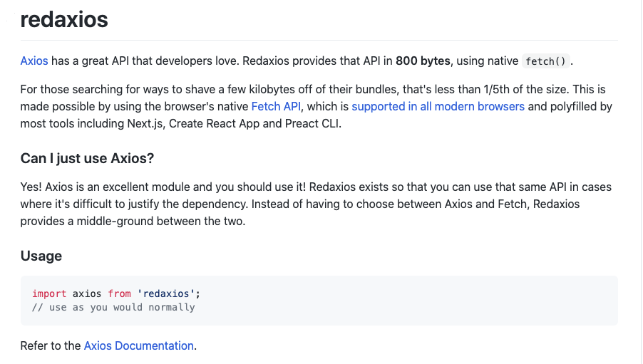Open the Axios link in the intro
Screen dimensions: 643x364
(x=34, y=61)
